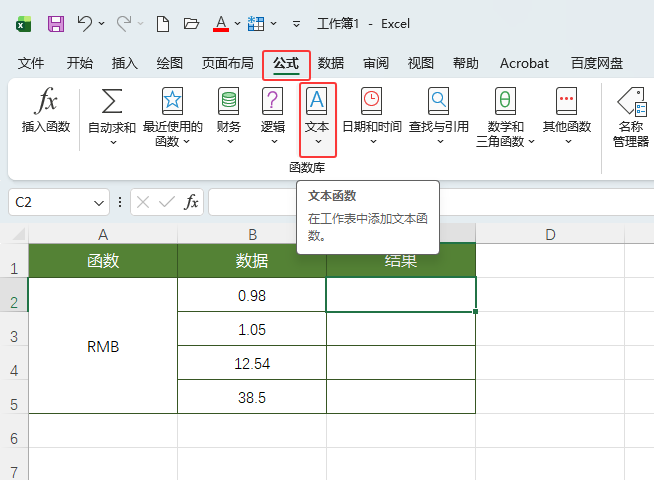Image resolution: width=654 pixels, height=480 pixels.
Task: Click the Redo arrow icon
Action: (124, 24)
